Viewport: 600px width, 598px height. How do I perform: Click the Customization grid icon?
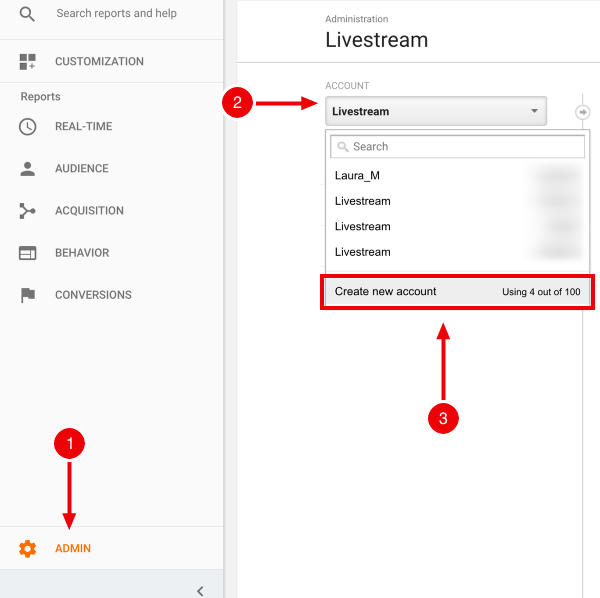[27, 62]
